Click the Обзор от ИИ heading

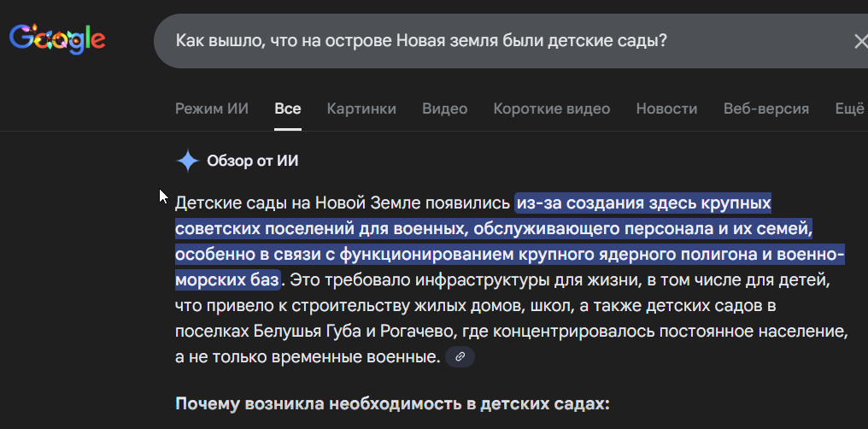coord(252,161)
